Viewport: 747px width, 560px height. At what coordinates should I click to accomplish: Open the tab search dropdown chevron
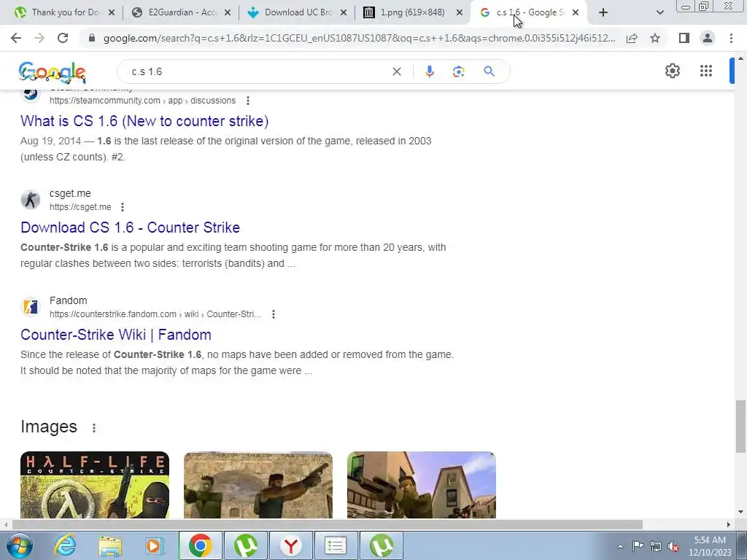tap(659, 13)
